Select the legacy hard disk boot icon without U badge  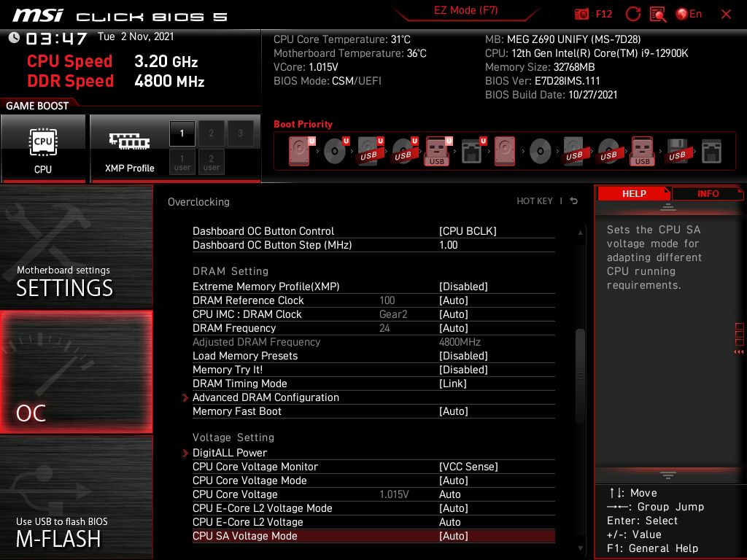tap(505, 151)
